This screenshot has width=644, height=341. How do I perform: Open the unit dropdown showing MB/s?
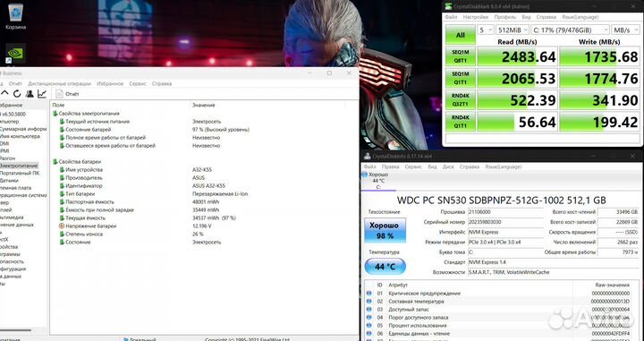625,30
